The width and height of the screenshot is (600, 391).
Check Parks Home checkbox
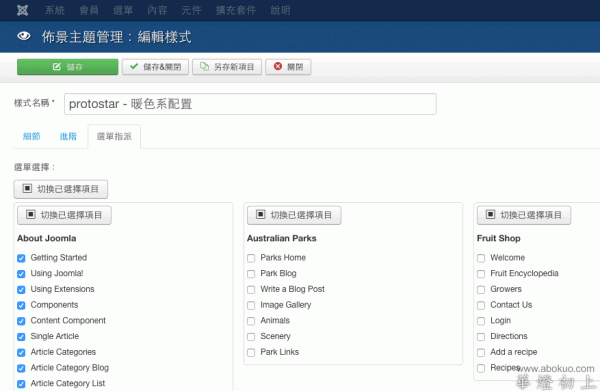[251, 258]
